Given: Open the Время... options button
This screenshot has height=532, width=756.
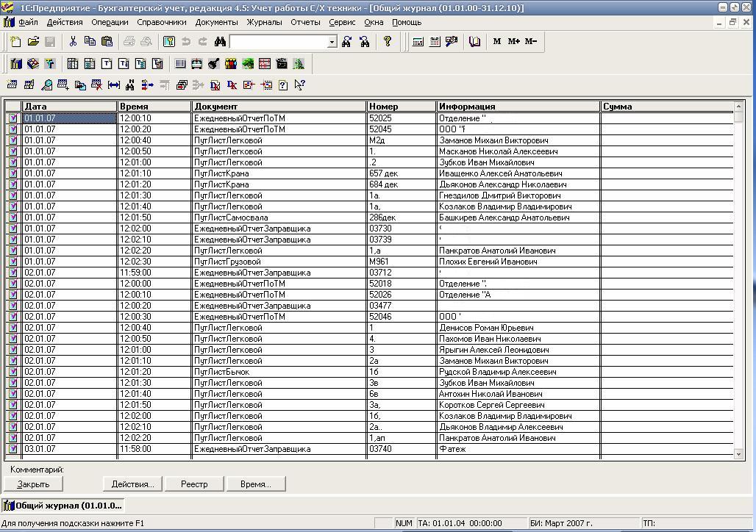Looking at the screenshot, I should pyautogui.click(x=255, y=484).
